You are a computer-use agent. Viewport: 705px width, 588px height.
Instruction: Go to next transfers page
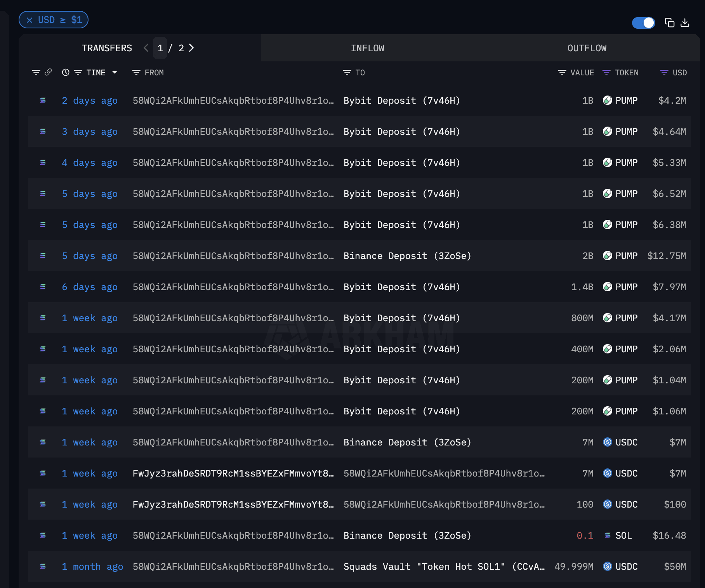point(191,48)
